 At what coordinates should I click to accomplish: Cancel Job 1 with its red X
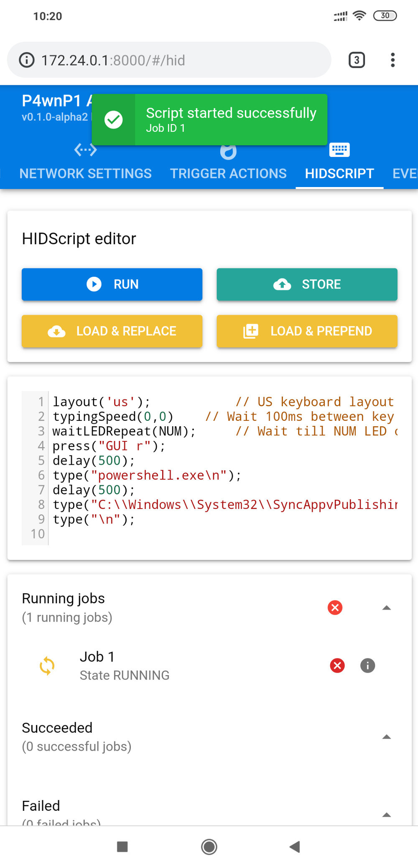[337, 666]
